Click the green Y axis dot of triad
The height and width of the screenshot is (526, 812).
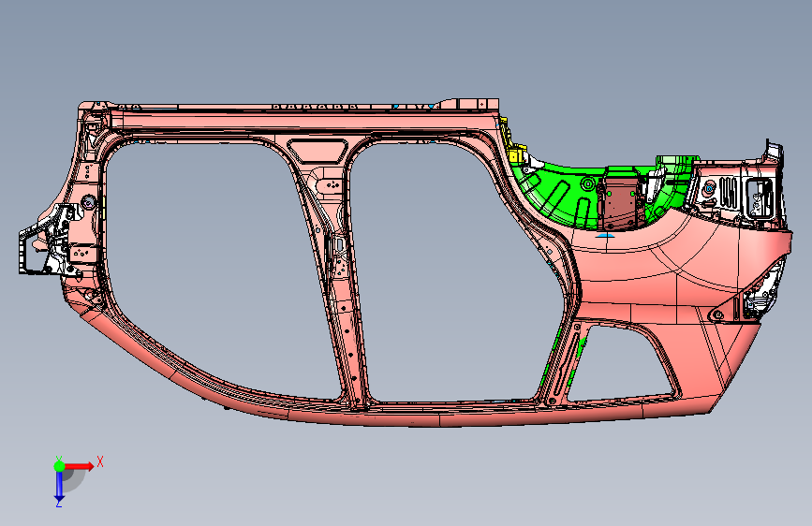[60, 466]
